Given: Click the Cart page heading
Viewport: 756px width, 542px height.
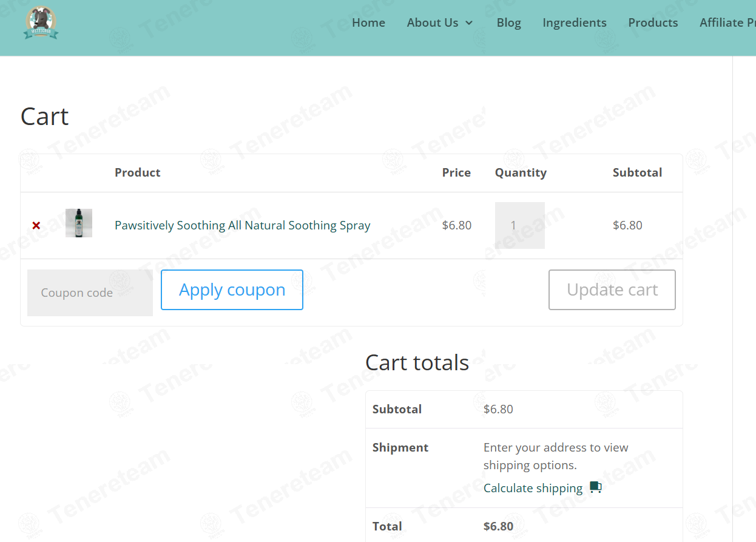Looking at the screenshot, I should 44,116.
